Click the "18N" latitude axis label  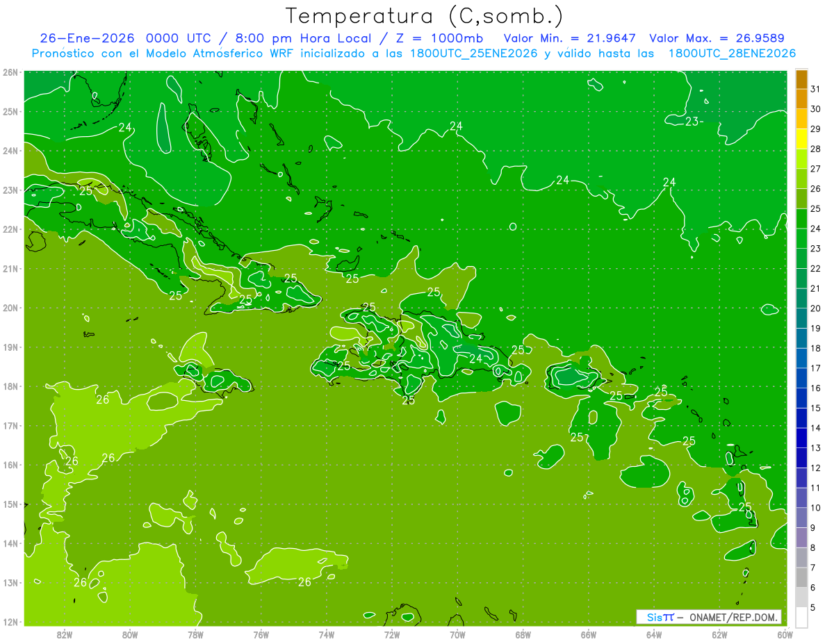(x=10, y=386)
